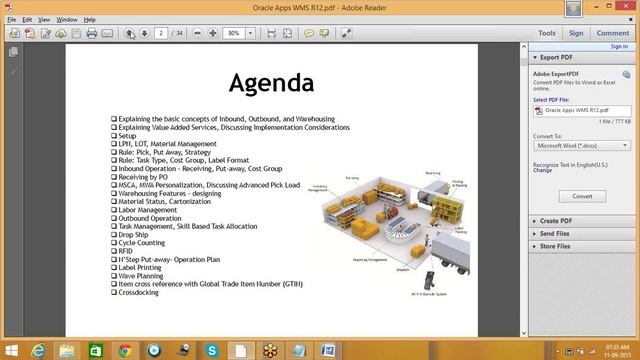Click the Open file toolbar icon
This screenshot has height=360, width=640.
[x=15, y=33]
